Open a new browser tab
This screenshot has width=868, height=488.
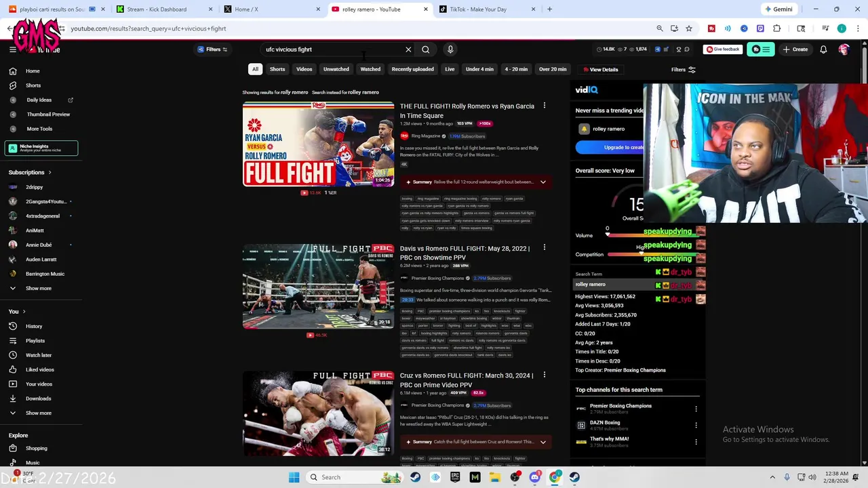coord(550,9)
